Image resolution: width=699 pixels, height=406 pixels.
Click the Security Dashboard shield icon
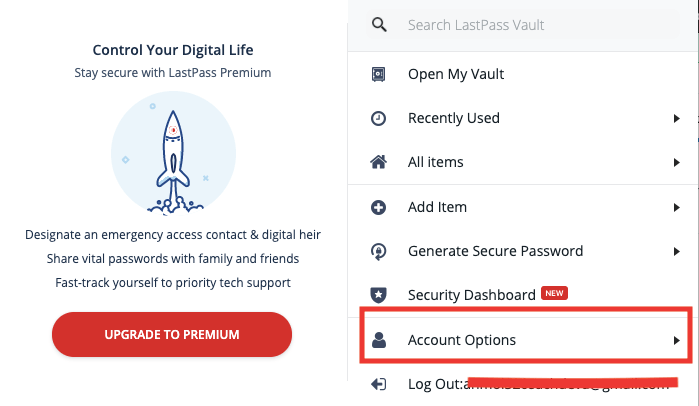378,295
